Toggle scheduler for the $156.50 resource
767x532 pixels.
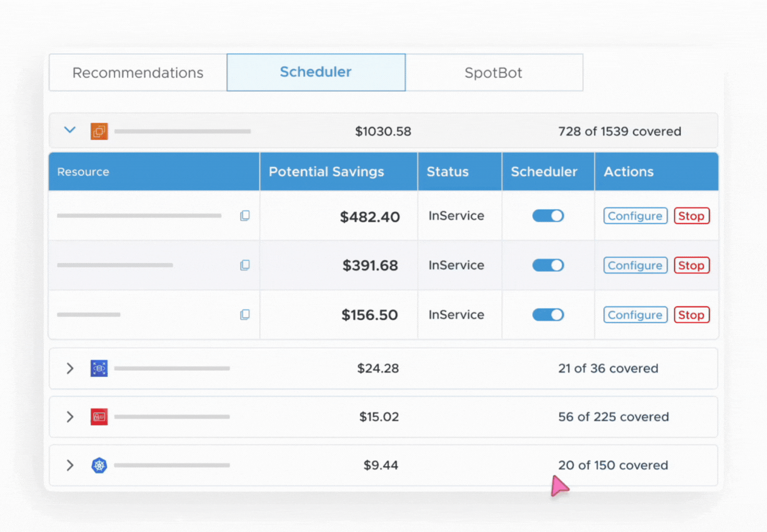pyautogui.click(x=548, y=315)
